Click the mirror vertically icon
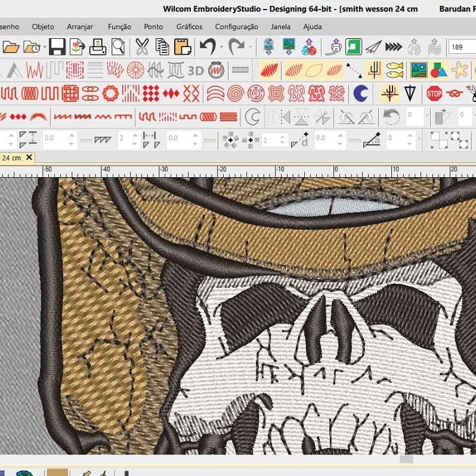 301,117
